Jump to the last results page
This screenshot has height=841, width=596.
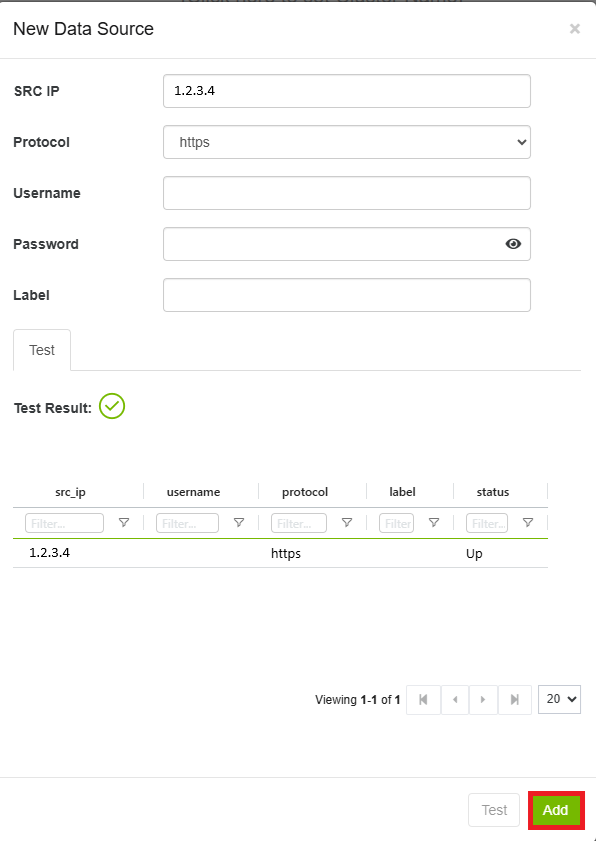click(x=514, y=699)
